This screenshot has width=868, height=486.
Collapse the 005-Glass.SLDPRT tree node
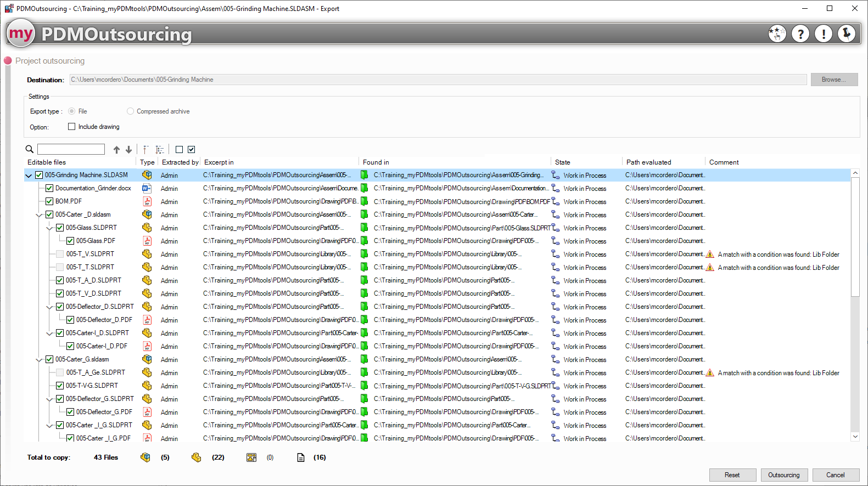coord(49,228)
